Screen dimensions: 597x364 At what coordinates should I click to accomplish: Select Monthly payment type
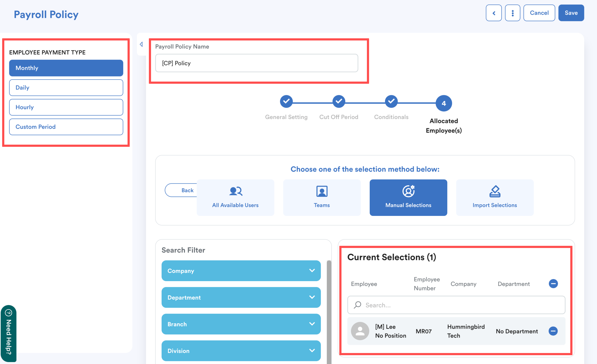point(66,68)
